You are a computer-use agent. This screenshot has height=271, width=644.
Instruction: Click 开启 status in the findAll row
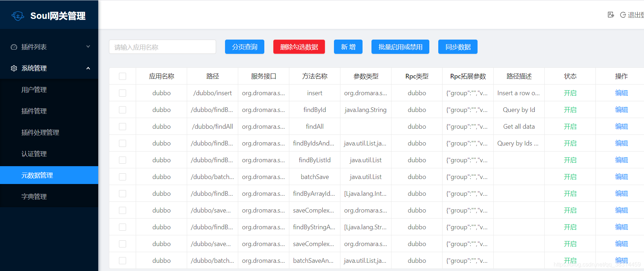pyautogui.click(x=570, y=127)
